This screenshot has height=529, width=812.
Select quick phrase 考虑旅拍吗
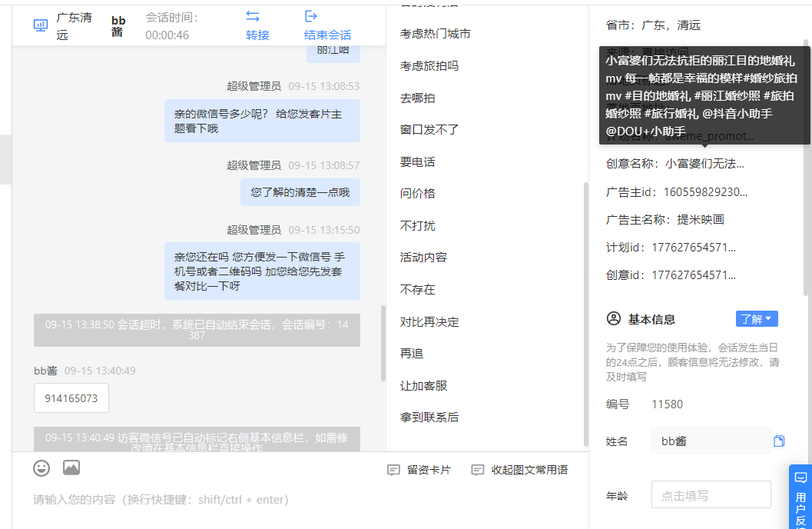click(x=429, y=66)
